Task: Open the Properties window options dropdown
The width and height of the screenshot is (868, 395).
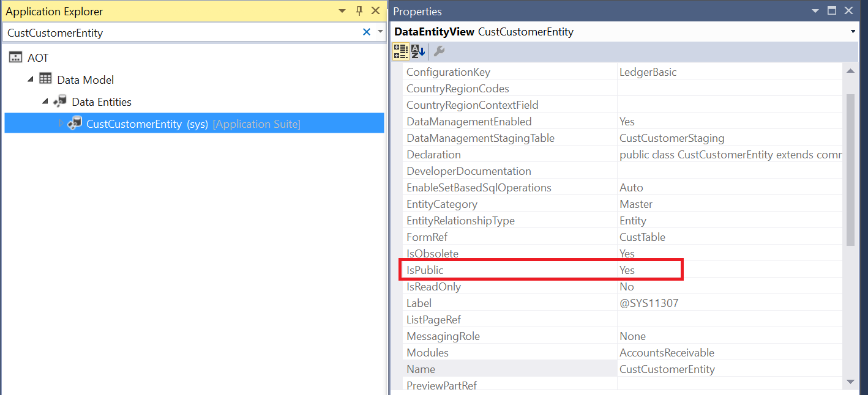Action: [815, 11]
